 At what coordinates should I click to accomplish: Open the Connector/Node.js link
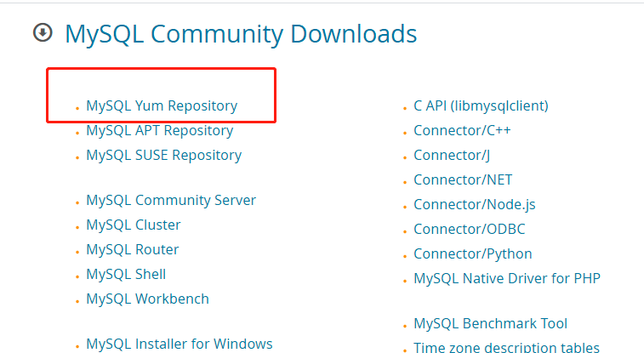coord(475,204)
